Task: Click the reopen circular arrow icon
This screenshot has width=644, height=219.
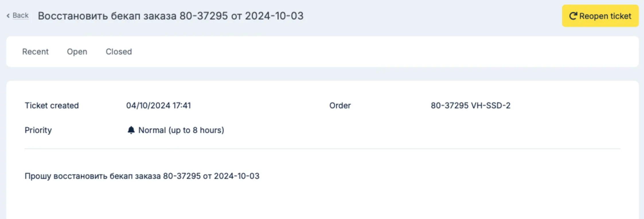Action: pos(573,16)
